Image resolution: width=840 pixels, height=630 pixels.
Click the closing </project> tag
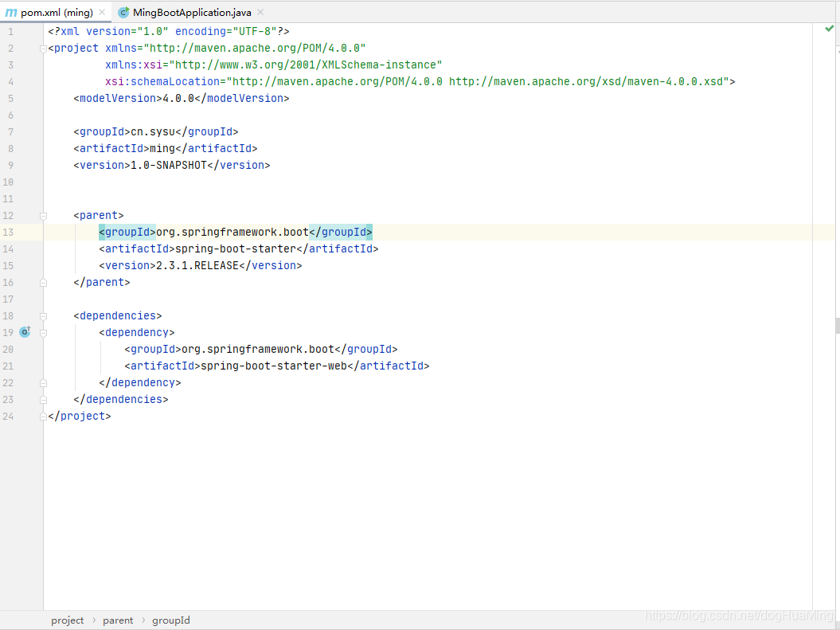coord(80,417)
